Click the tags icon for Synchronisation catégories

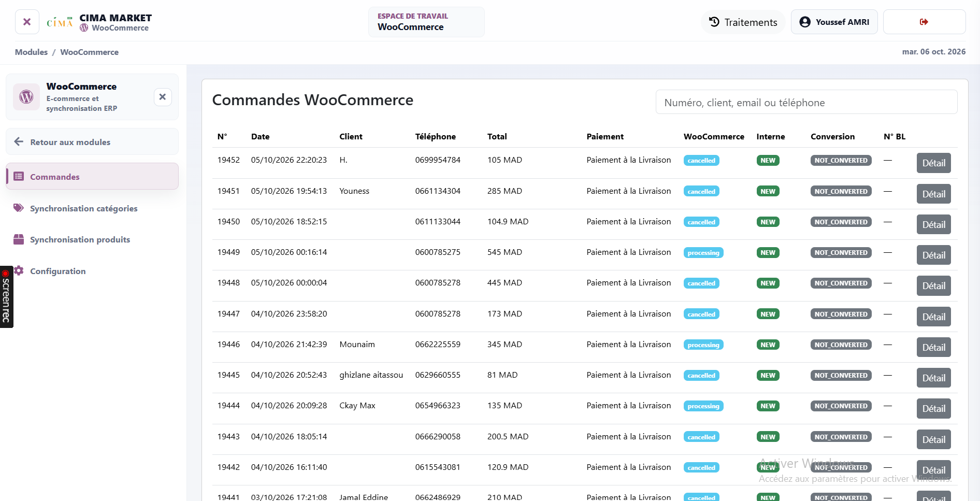[19, 208]
